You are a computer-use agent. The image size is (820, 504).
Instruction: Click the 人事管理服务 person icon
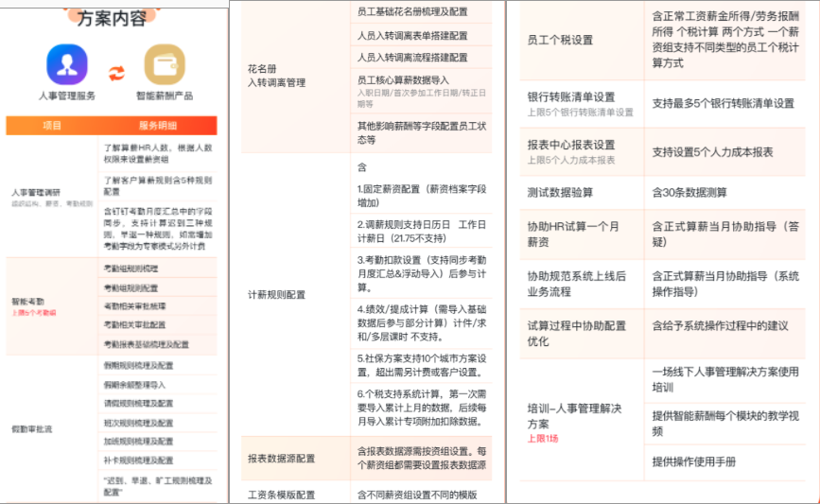point(67,64)
